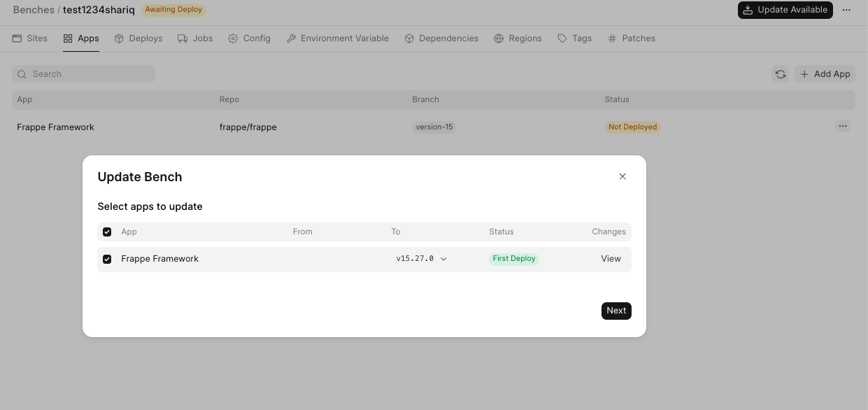Go to the Config tab
868x410 pixels.
click(249, 38)
